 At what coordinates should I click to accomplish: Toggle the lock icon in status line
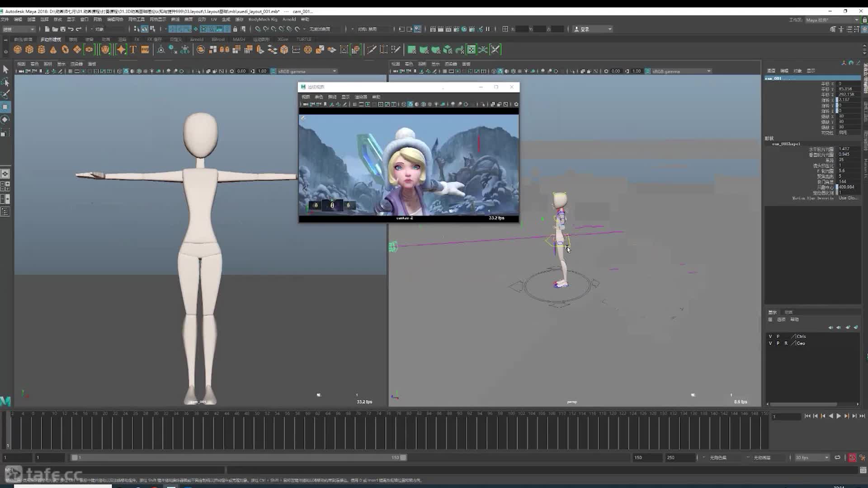tap(235, 29)
